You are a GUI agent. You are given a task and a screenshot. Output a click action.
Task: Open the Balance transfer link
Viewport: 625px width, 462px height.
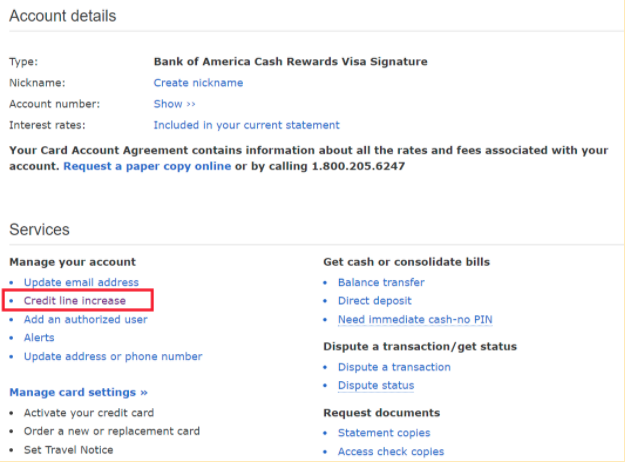pos(381,282)
